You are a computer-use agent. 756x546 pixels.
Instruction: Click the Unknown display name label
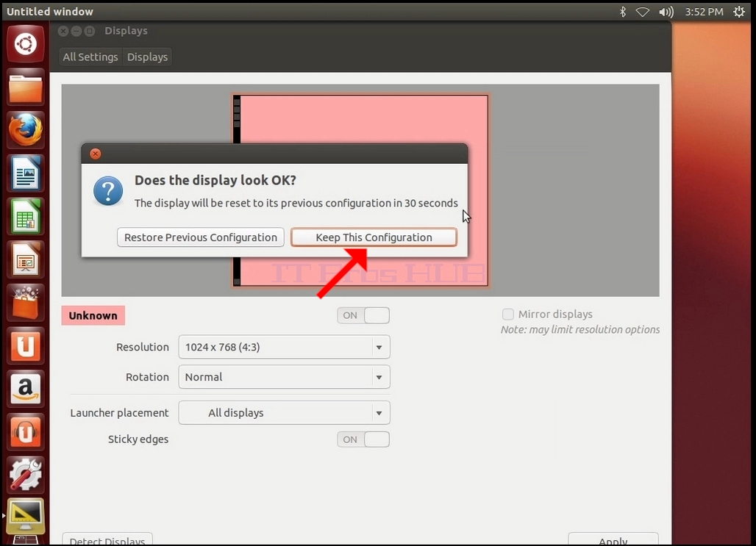click(93, 316)
